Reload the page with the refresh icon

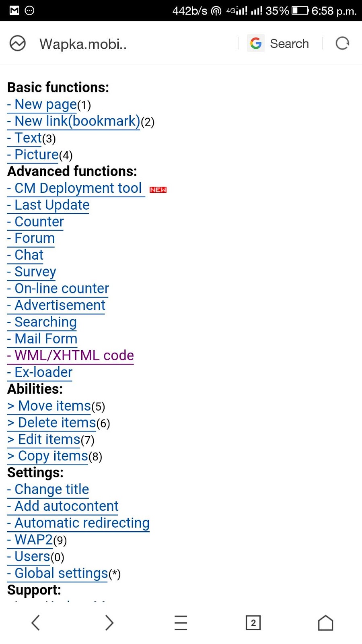click(342, 43)
